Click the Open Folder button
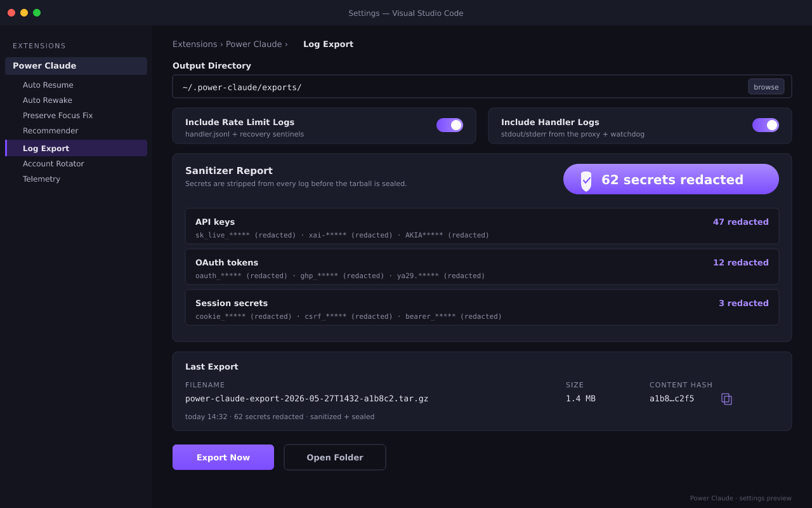Image resolution: width=812 pixels, height=508 pixels. (x=335, y=457)
